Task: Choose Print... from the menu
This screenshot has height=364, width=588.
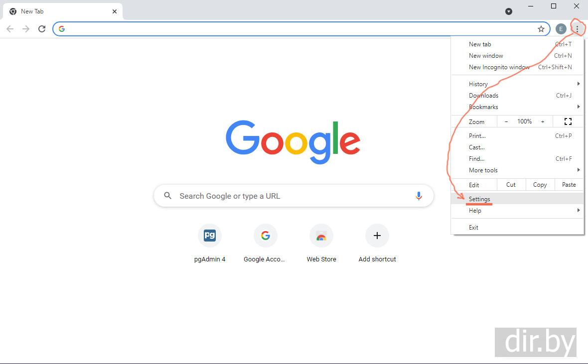Action: (x=518, y=136)
